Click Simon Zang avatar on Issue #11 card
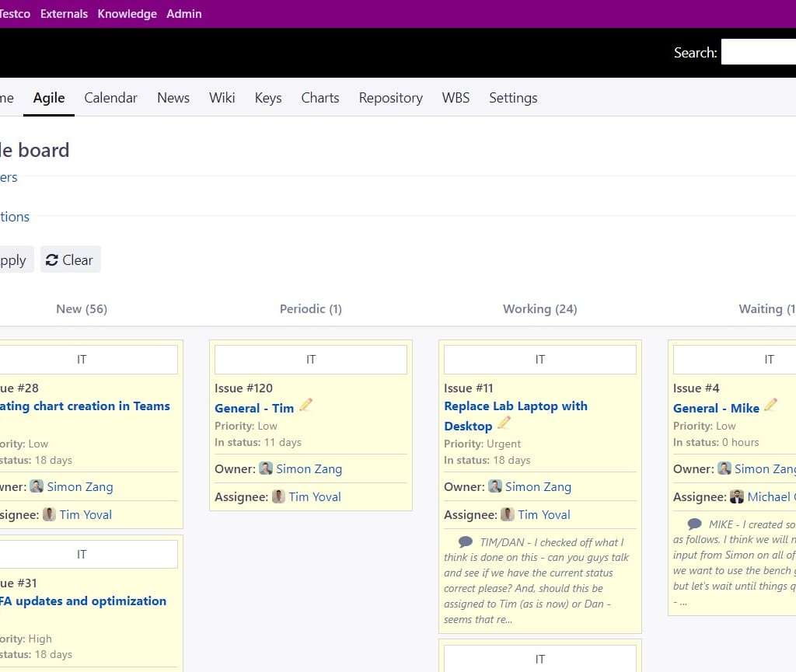Screen dimensions: 796x672 coord(495,486)
